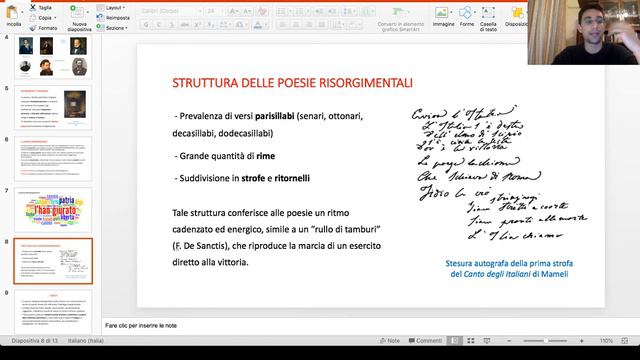Select the slide 7 word cloud thumbnail
This screenshot has height=360, width=640.
[53, 210]
